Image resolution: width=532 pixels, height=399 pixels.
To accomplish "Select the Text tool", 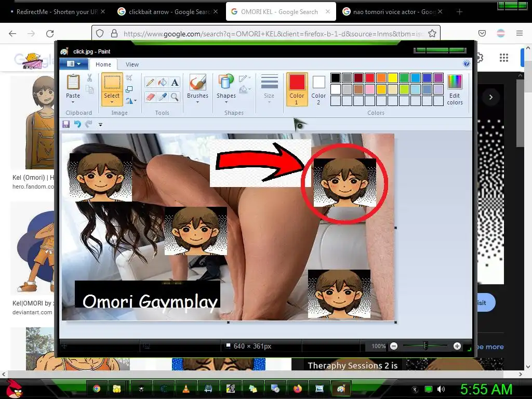I will 175,82.
